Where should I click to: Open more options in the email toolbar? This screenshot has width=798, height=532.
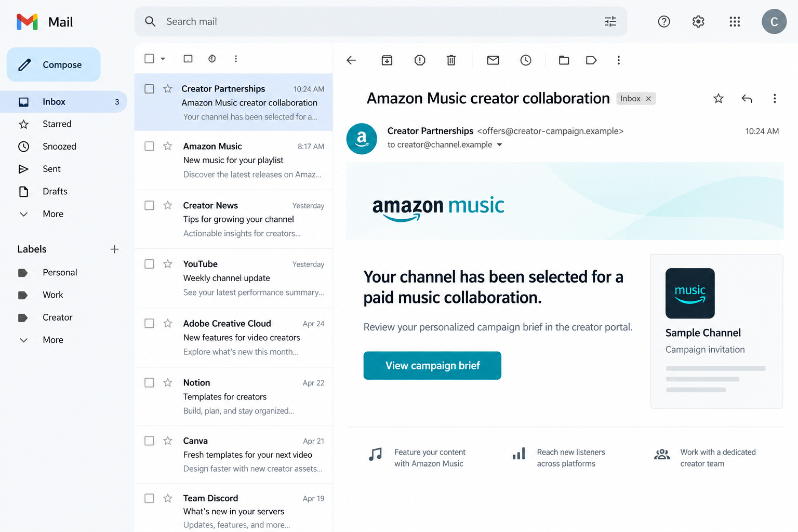(x=618, y=60)
